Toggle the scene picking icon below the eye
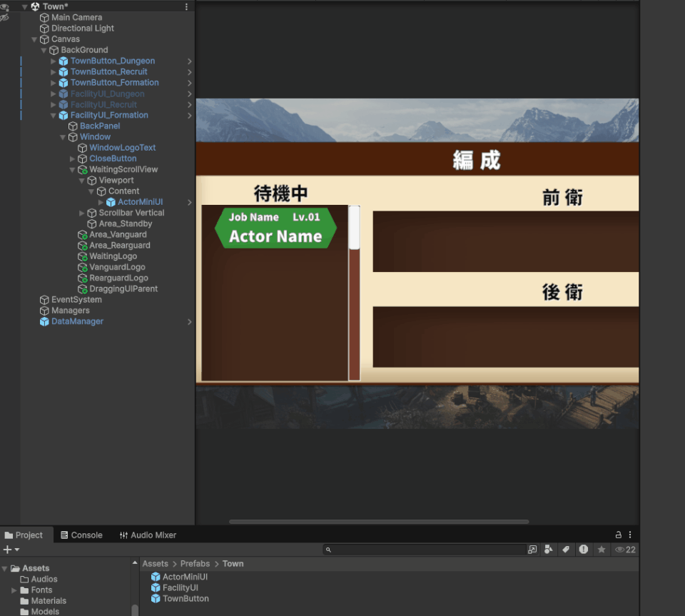The height and width of the screenshot is (616, 685). 4,18
